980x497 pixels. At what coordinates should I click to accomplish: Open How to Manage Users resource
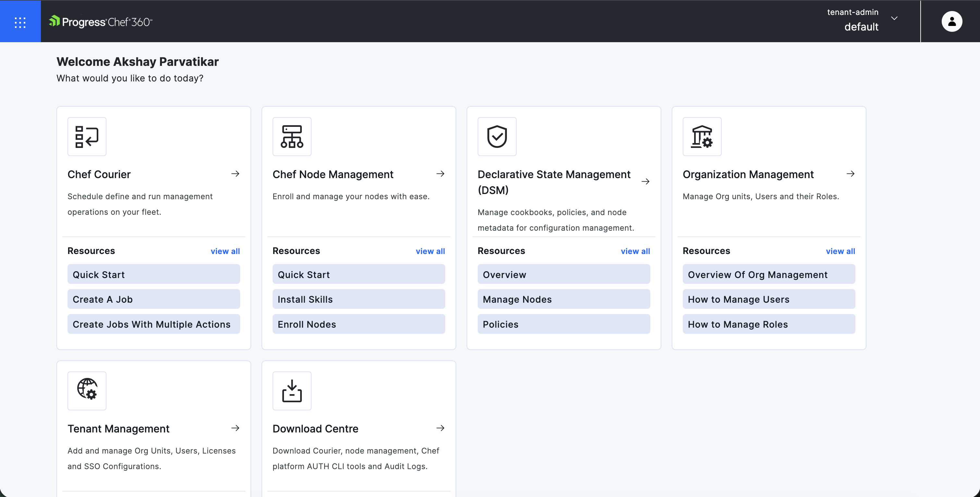[x=768, y=299]
